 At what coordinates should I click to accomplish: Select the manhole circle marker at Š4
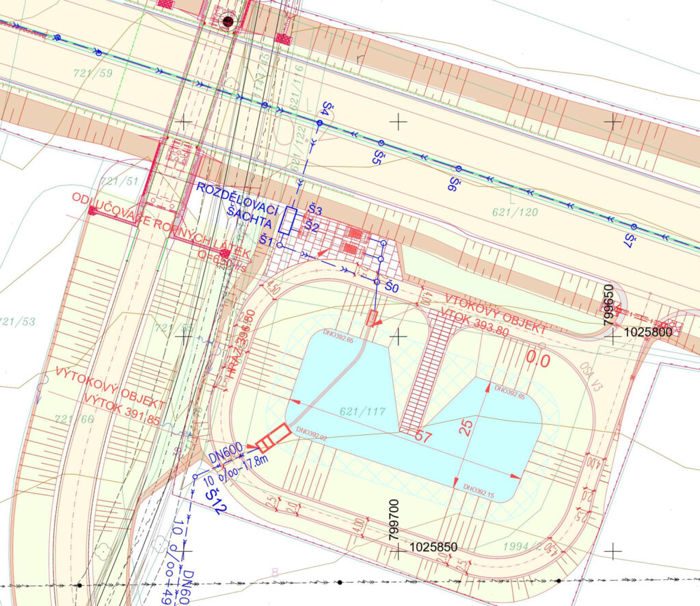[319, 122]
